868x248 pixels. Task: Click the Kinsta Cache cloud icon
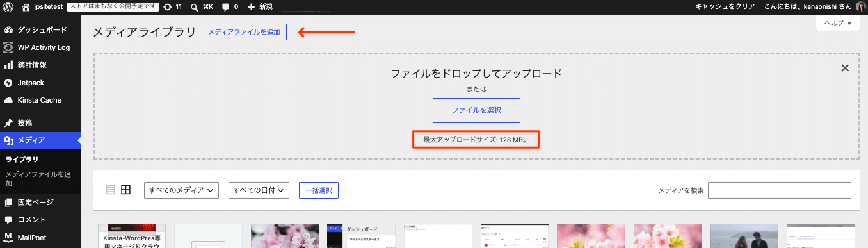[8, 100]
